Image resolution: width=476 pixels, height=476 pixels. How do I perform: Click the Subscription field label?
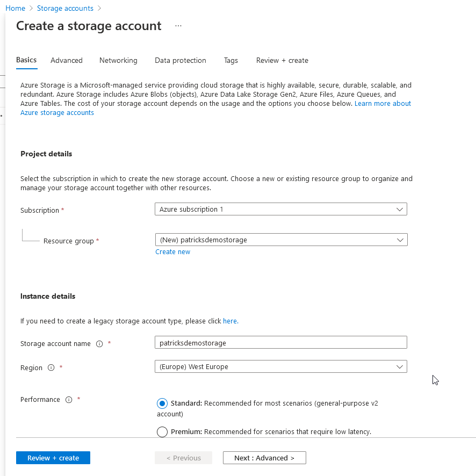(39, 211)
